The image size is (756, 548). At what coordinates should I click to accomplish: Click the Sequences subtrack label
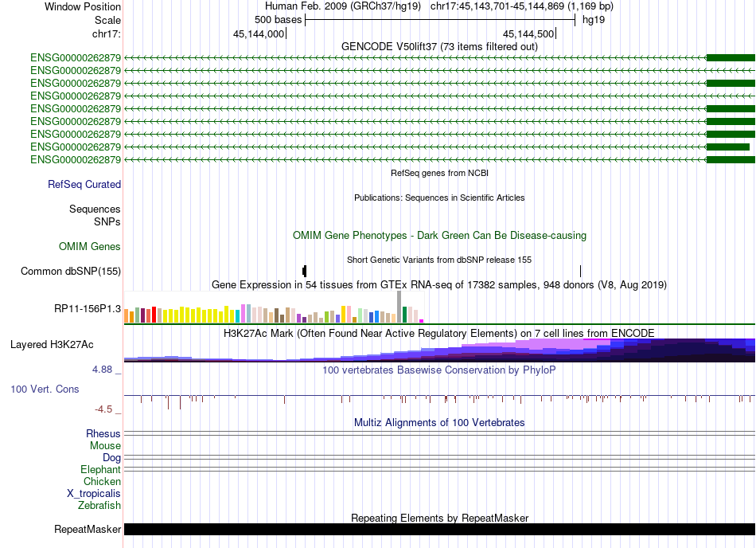[95, 209]
